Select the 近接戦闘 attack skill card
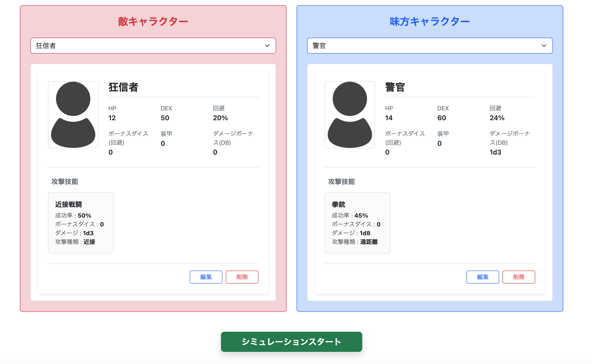This screenshot has height=364, width=592. [80, 223]
